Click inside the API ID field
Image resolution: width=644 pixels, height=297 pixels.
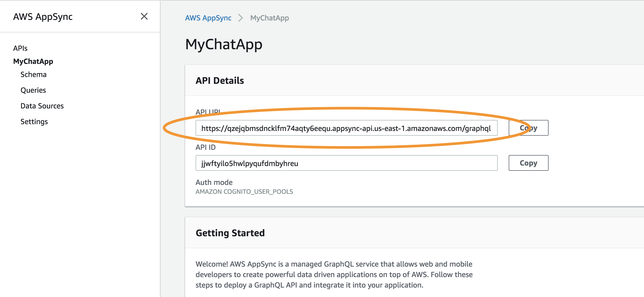(346, 163)
